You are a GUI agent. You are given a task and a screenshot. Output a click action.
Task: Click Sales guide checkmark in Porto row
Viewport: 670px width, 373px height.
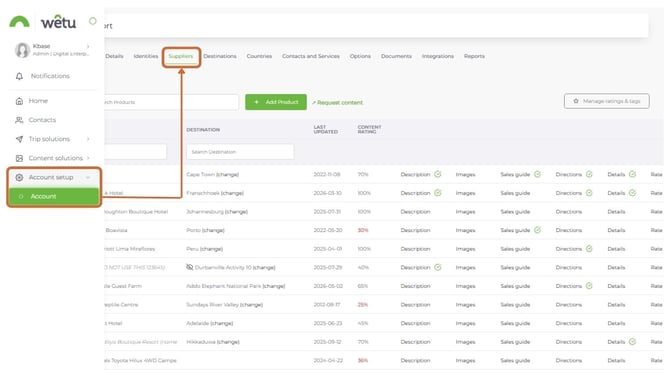point(538,230)
